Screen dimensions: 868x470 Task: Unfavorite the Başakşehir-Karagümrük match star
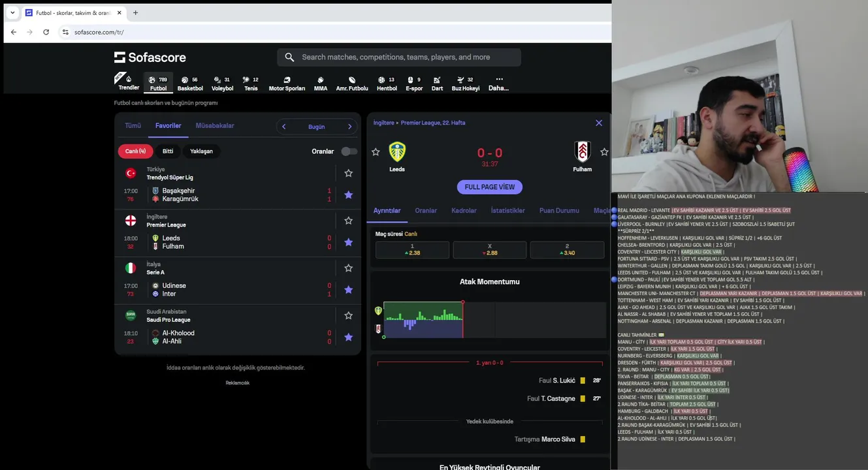(348, 195)
